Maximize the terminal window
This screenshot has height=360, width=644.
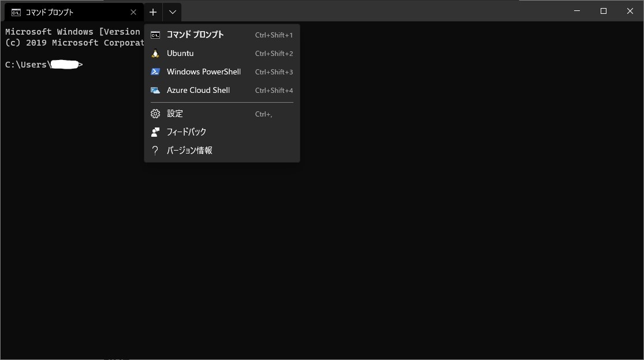[x=604, y=11]
